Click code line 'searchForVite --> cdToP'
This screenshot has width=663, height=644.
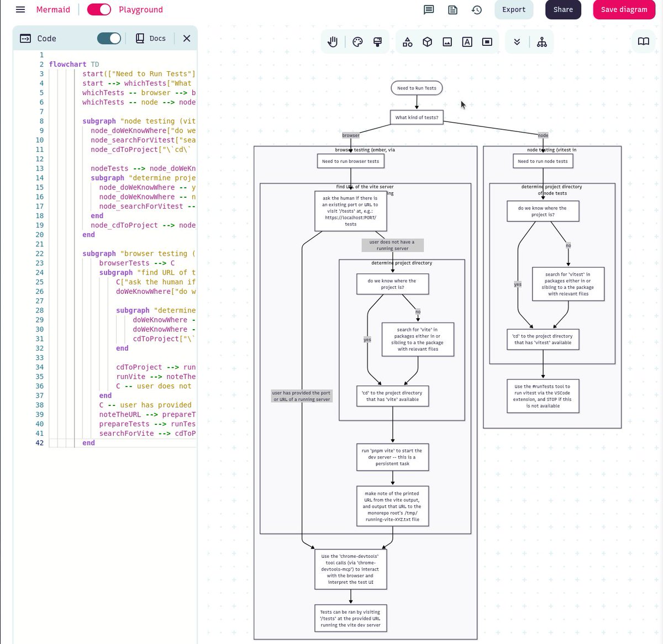148,434
